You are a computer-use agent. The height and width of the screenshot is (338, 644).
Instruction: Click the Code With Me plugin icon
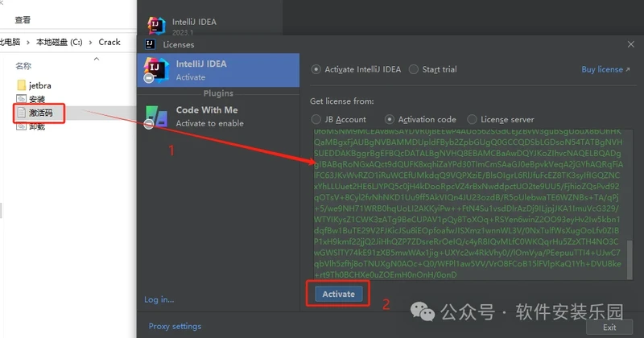click(x=155, y=116)
